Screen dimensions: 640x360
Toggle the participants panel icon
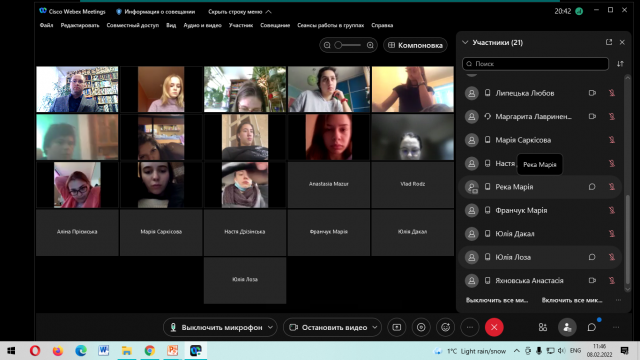567,327
